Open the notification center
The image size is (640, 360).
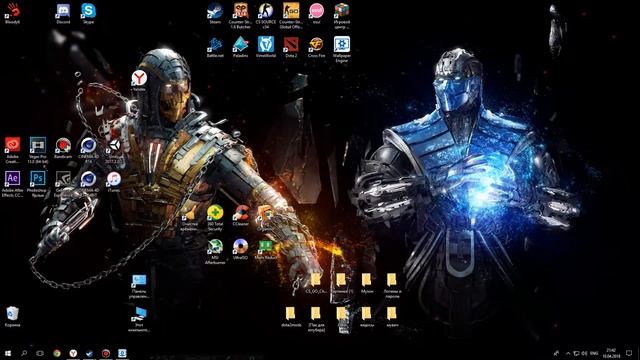(629, 353)
